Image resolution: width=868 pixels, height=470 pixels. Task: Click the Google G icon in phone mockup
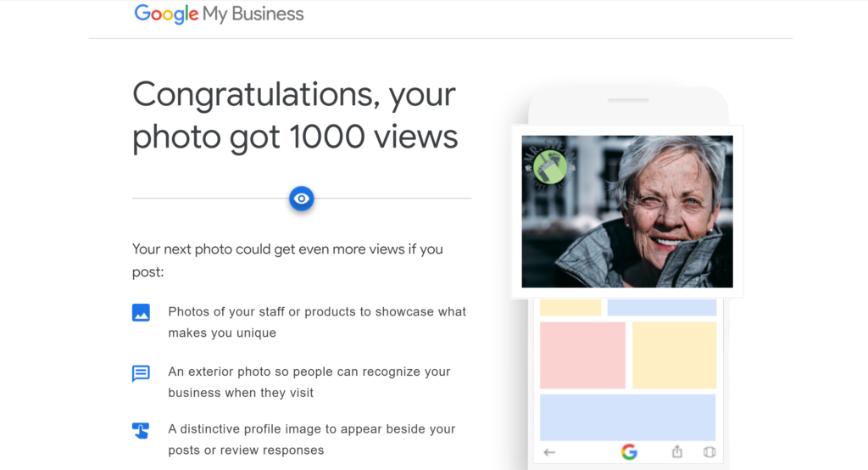(630, 452)
